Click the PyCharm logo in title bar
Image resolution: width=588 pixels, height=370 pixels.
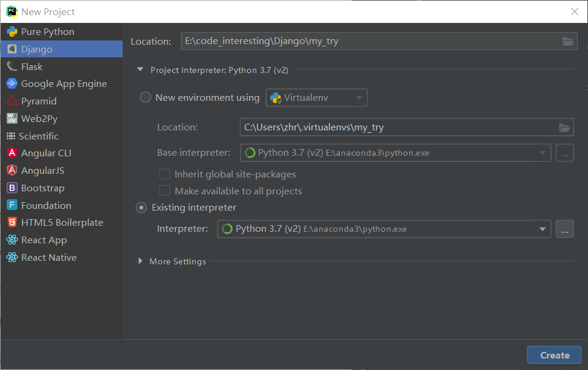click(12, 11)
